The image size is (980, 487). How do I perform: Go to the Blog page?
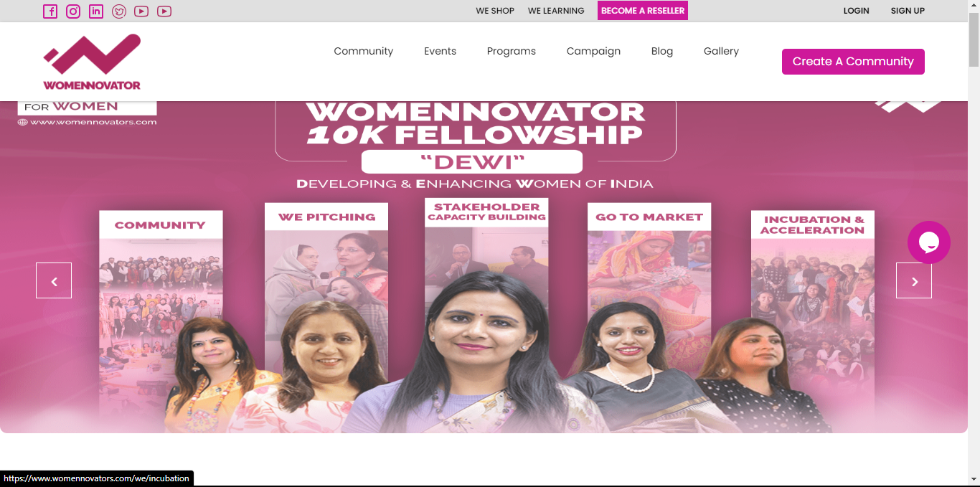[x=662, y=51]
